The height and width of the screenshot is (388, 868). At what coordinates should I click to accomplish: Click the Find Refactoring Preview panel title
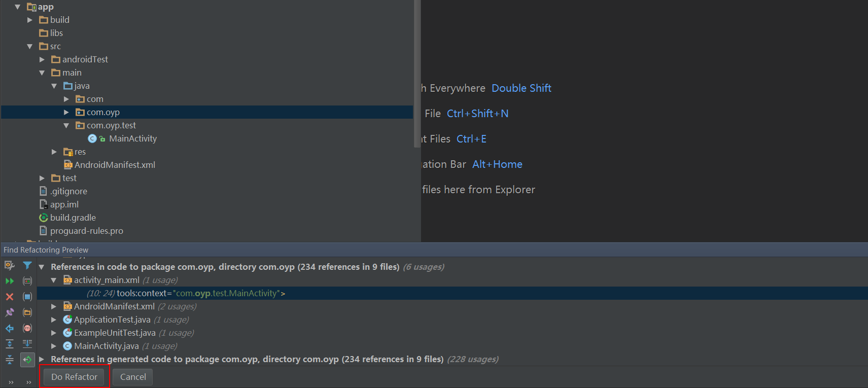(x=46, y=250)
